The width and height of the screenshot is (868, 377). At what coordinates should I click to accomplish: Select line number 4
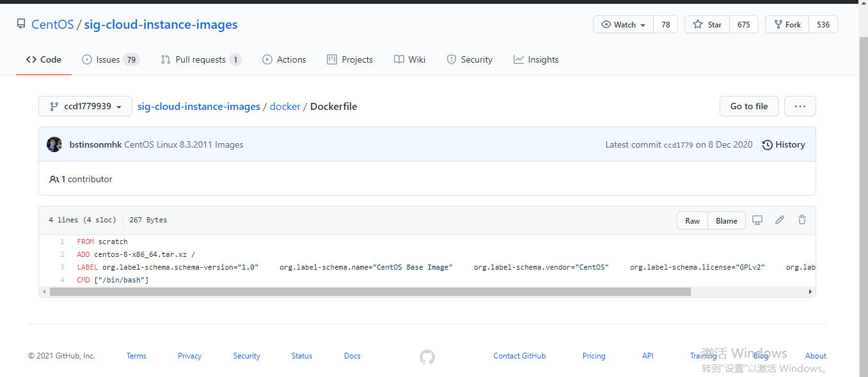(x=62, y=280)
